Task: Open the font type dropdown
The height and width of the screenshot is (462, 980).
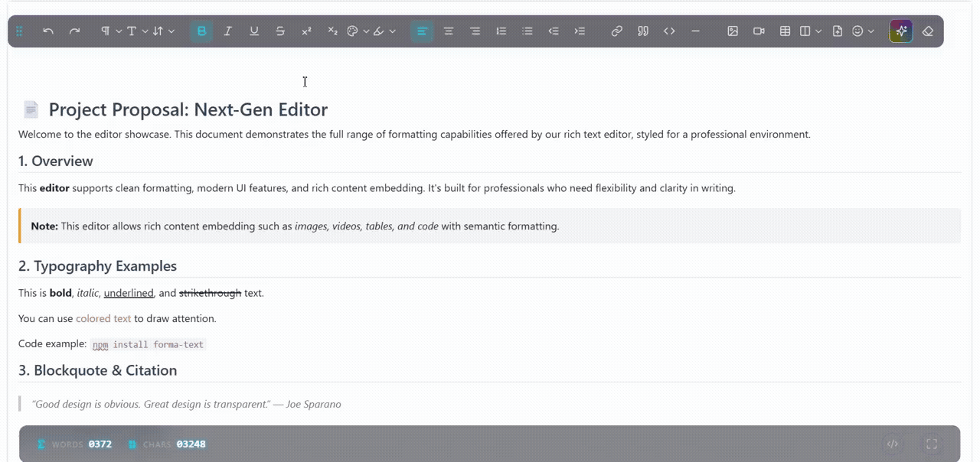Action: click(x=136, y=31)
